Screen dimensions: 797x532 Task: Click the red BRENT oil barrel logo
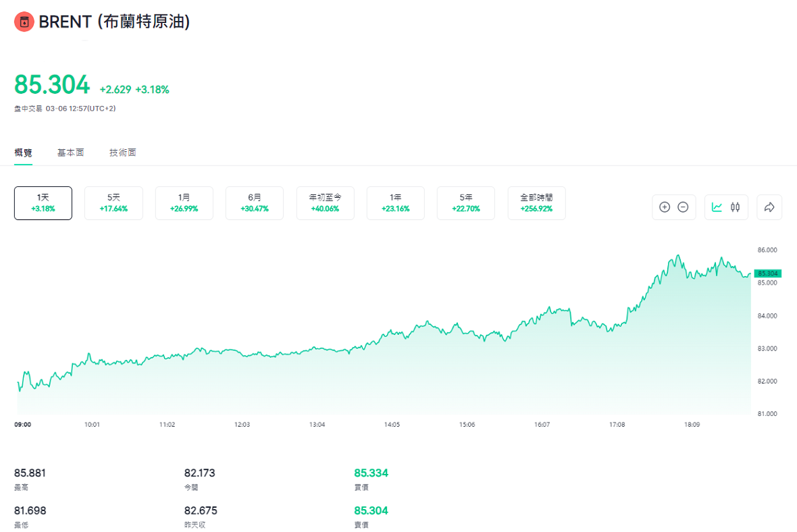click(x=24, y=22)
